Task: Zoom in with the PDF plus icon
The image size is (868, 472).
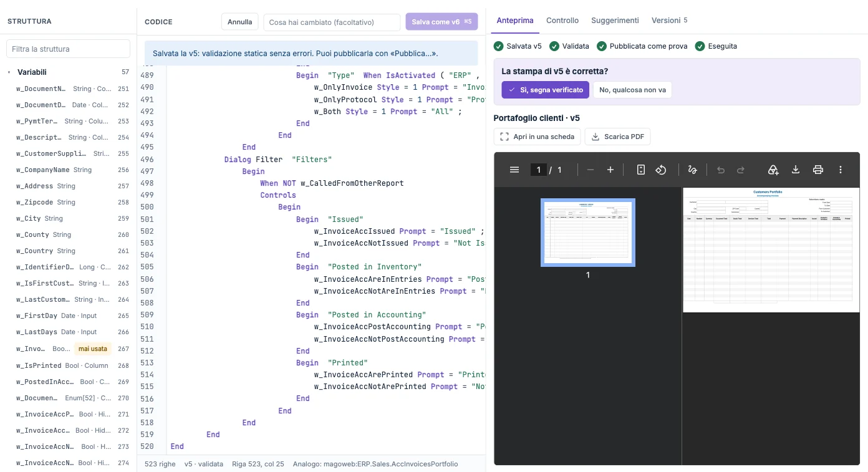Action: point(610,170)
